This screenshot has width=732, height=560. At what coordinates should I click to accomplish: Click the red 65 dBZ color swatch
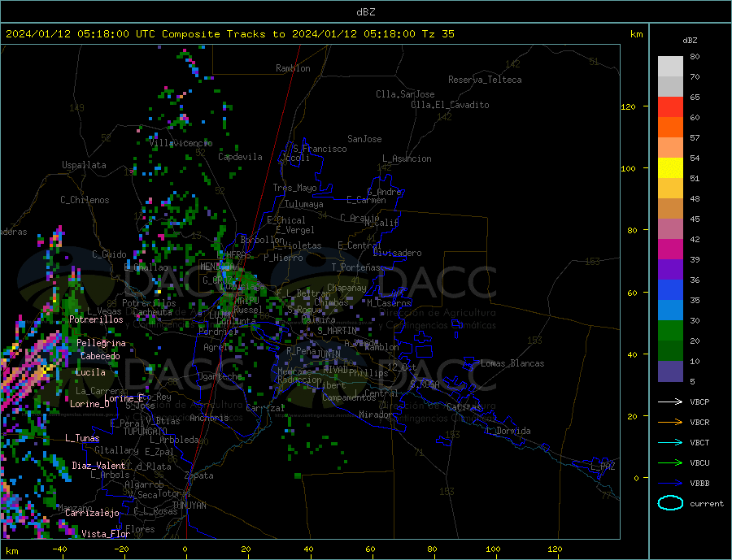[x=670, y=106]
